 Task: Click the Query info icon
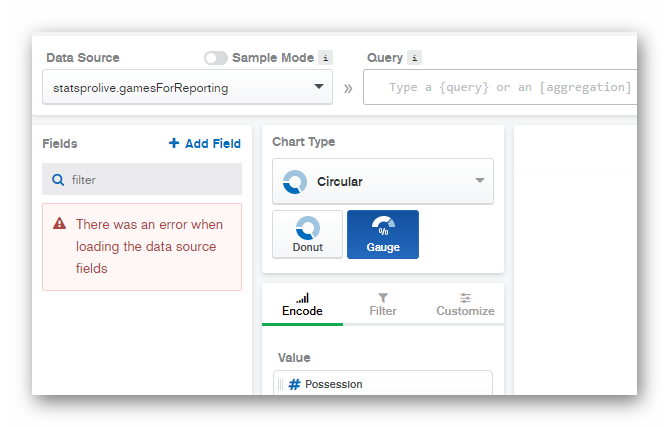[415, 58]
